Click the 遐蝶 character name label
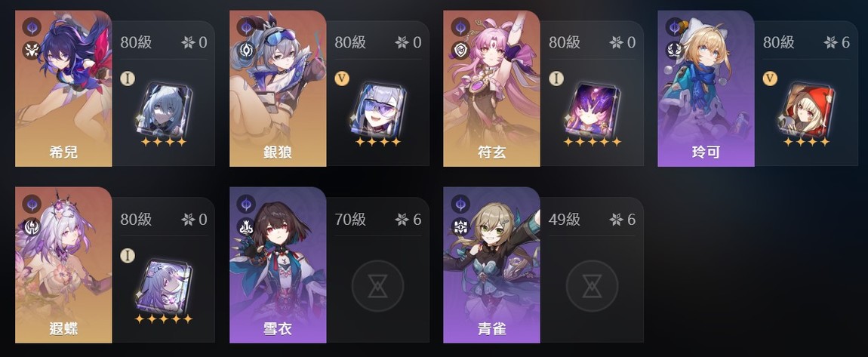This screenshot has width=868, height=357. (x=63, y=329)
